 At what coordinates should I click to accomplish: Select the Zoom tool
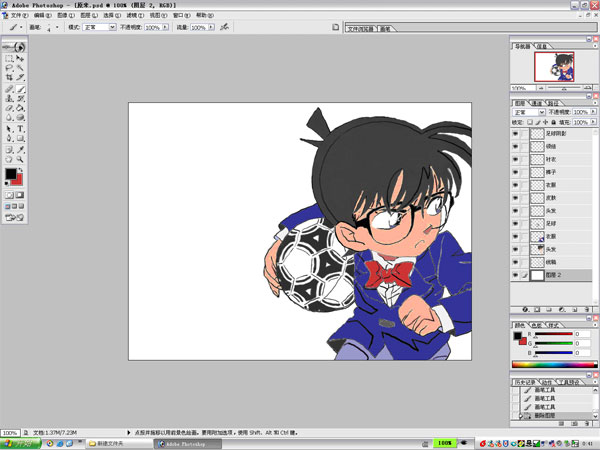(20, 159)
